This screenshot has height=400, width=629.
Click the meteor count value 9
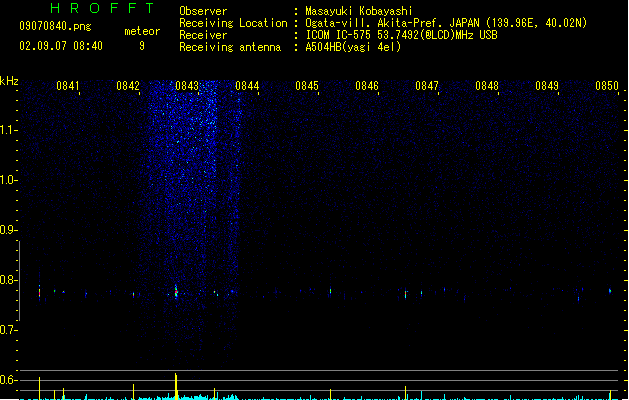point(142,46)
